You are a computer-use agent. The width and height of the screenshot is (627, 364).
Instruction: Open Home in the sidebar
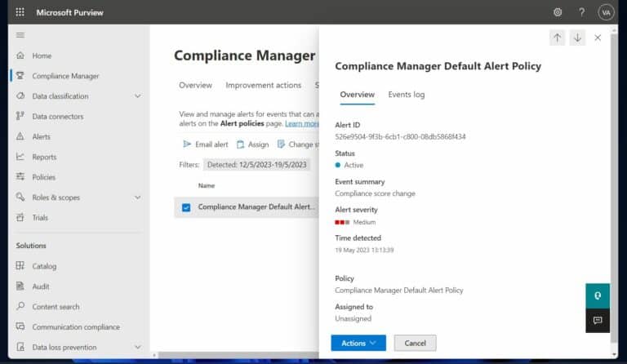point(42,55)
